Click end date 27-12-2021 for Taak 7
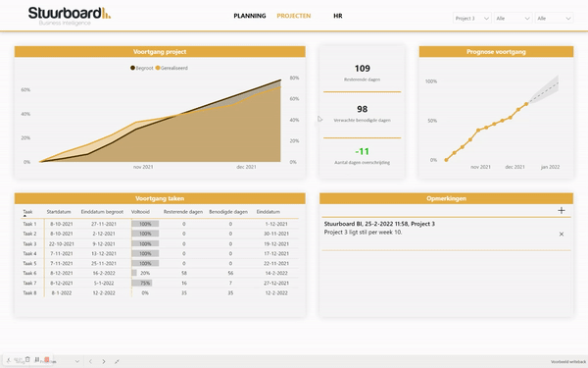The width and height of the screenshot is (588, 368). click(x=276, y=284)
